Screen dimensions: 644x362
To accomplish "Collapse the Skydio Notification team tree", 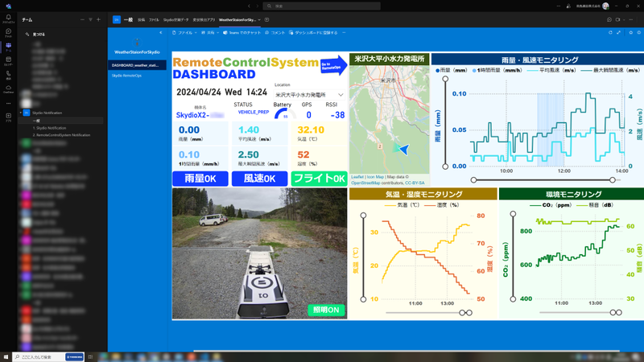I will pos(22,113).
